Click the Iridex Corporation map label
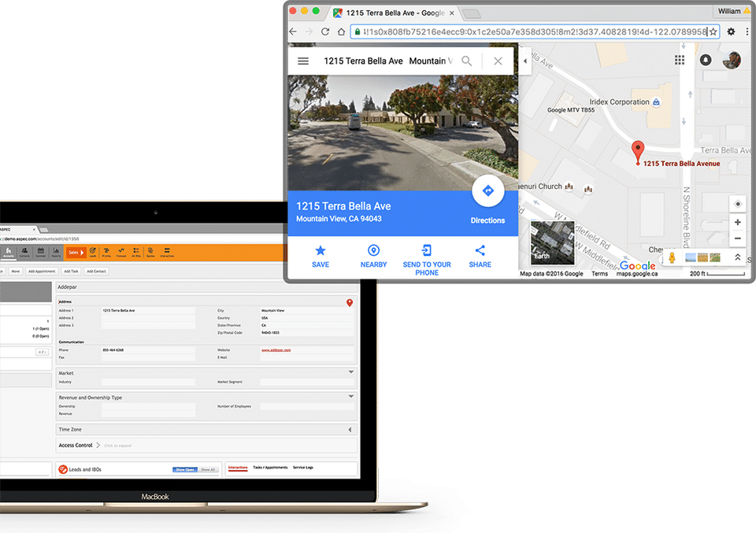Image resolution: width=756 pixels, height=533 pixels. click(619, 102)
